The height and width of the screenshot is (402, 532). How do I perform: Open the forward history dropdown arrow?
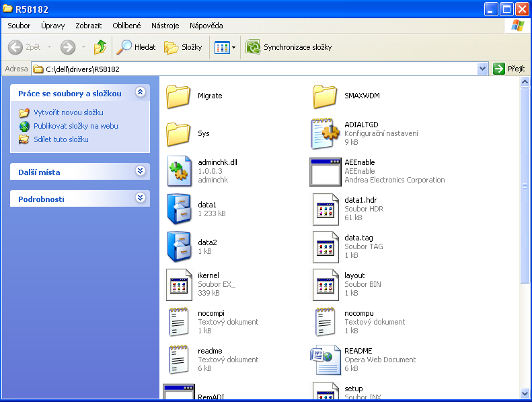83,47
